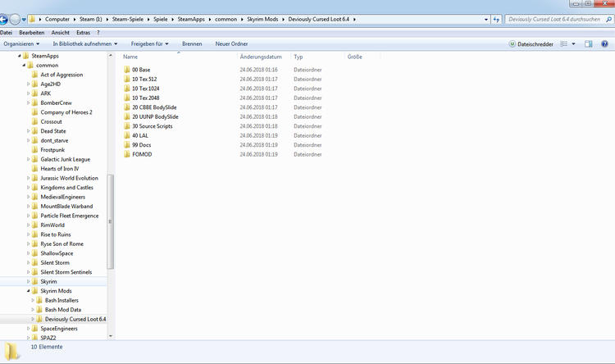Select the '20 UUNP BodySlide' folder icon

126,117
